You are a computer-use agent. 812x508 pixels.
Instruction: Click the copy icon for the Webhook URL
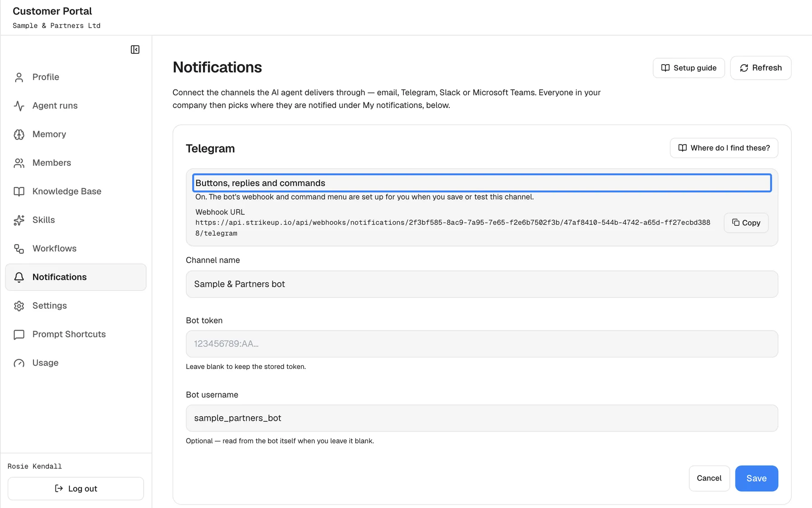pyautogui.click(x=736, y=222)
